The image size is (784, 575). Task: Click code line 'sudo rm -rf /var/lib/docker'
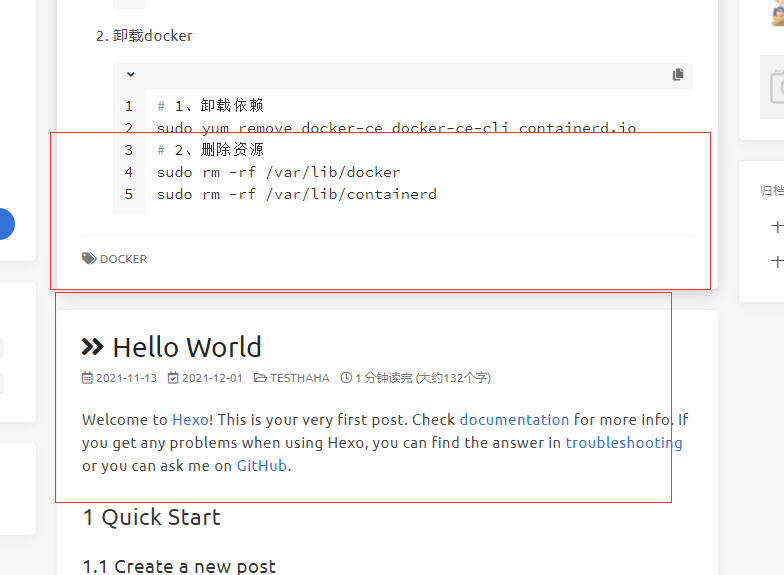278,172
